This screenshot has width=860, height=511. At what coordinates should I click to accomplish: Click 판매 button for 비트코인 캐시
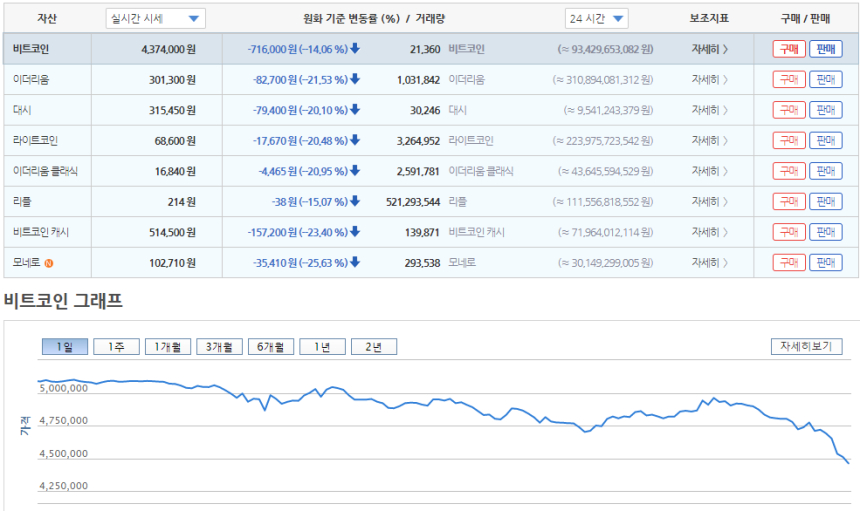pos(825,232)
